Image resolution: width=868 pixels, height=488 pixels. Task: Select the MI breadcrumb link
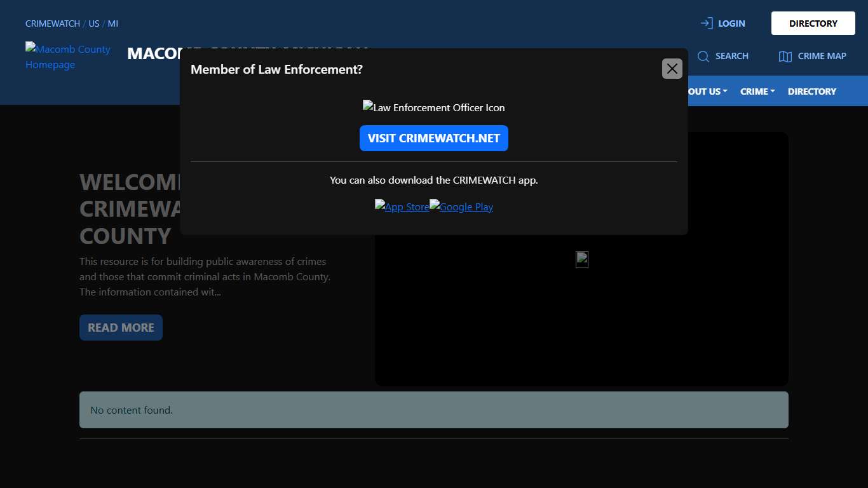[x=112, y=24]
